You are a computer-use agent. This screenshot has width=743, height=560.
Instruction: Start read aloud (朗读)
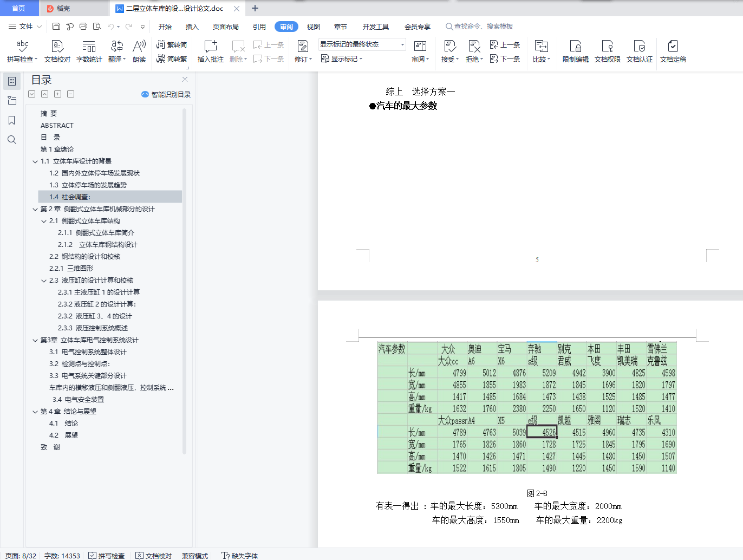pyautogui.click(x=139, y=51)
